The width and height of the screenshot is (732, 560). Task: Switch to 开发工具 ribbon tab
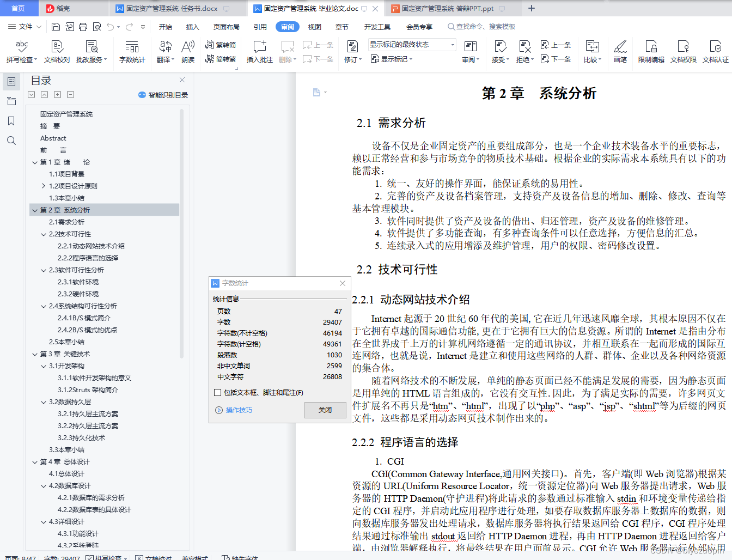[377, 27]
